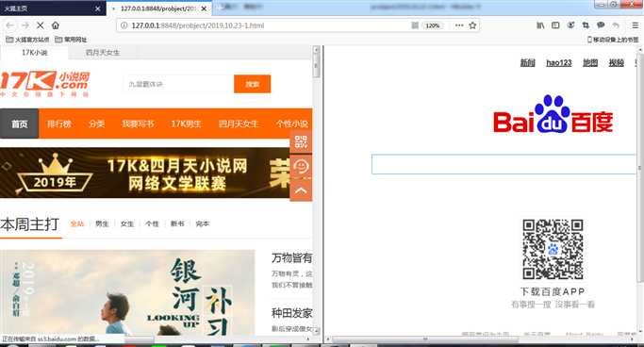Click the Baidu app QR code image
This screenshot has height=347, width=644.
pos(553,249)
